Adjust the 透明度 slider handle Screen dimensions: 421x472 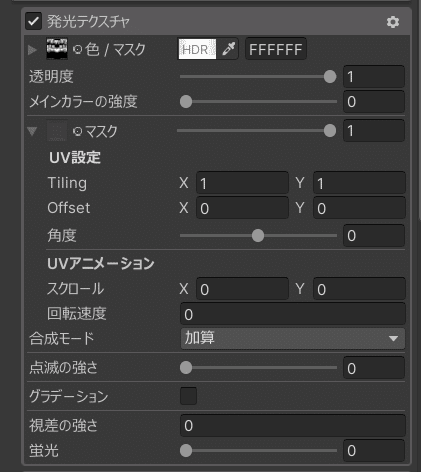330,77
